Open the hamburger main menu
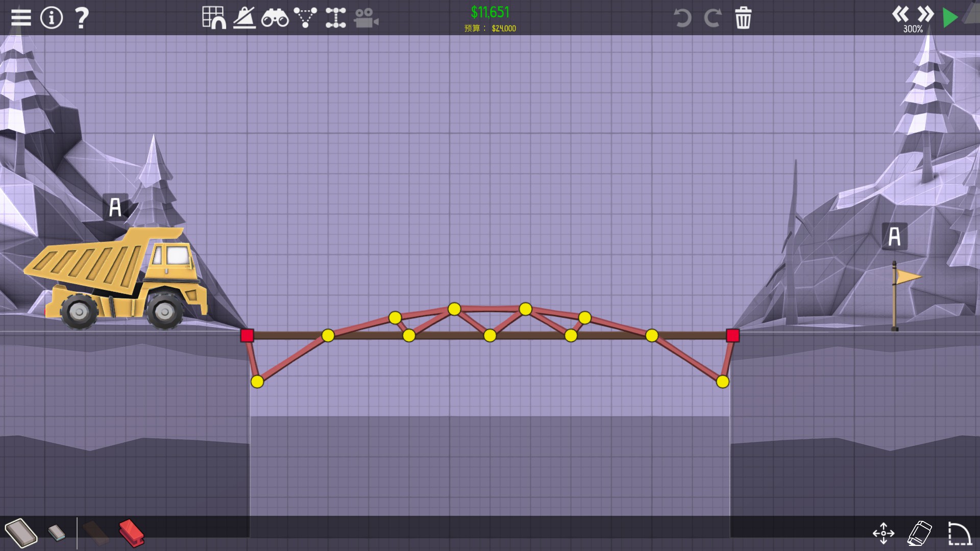This screenshot has width=980, height=551. pyautogui.click(x=21, y=17)
